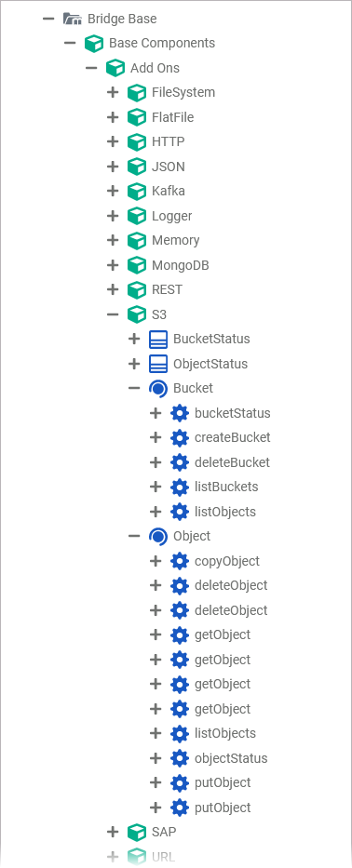The image size is (352, 868).
Task: Select the deleteBucket operation label
Action: 232,462
